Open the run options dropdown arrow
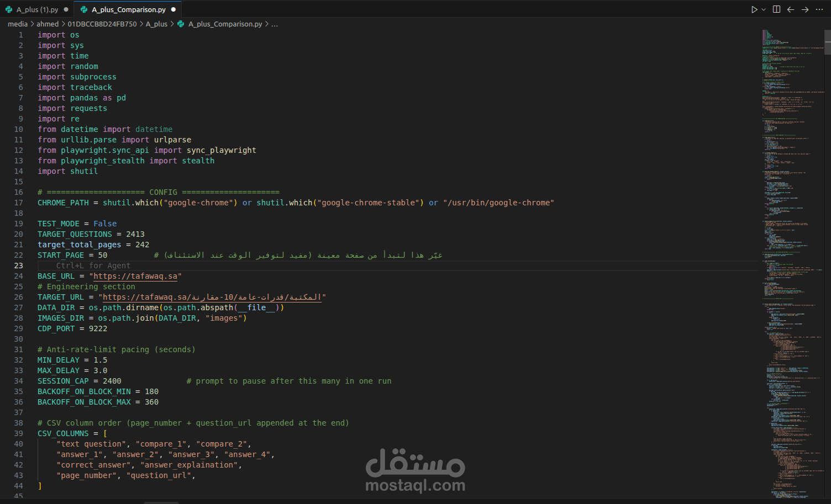 coord(764,9)
